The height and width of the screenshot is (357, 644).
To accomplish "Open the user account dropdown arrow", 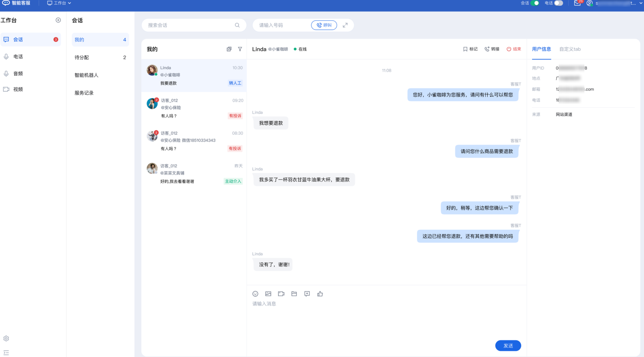I will [x=641, y=3].
